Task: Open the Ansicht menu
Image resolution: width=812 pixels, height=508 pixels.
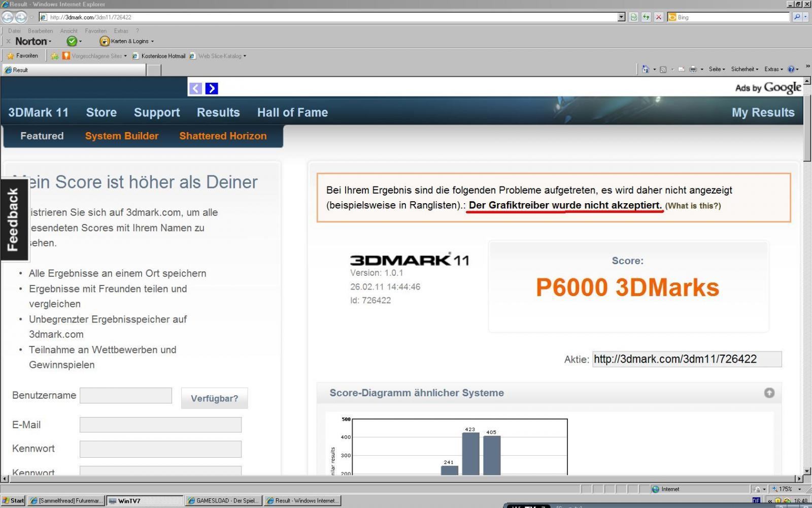Action: point(69,31)
